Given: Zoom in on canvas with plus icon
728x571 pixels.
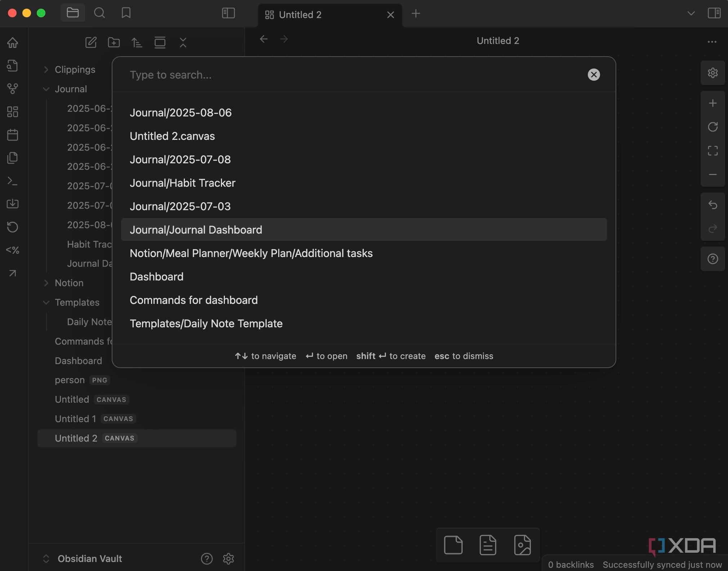Looking at the screenshot, I should [713, 103].
